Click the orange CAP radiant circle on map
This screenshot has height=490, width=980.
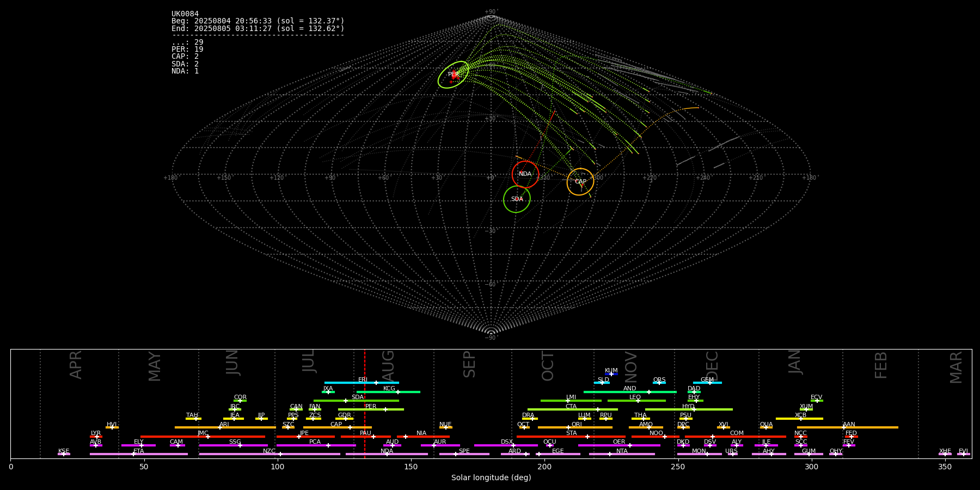[x=580, y=182]
